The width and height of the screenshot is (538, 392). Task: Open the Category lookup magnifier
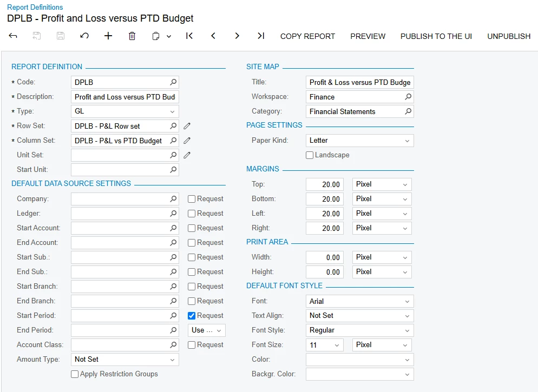pos(408,111)
